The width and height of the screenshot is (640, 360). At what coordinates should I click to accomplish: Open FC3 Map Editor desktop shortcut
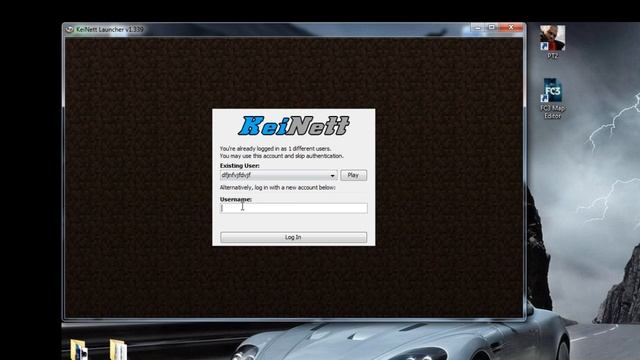pos(552,98)
